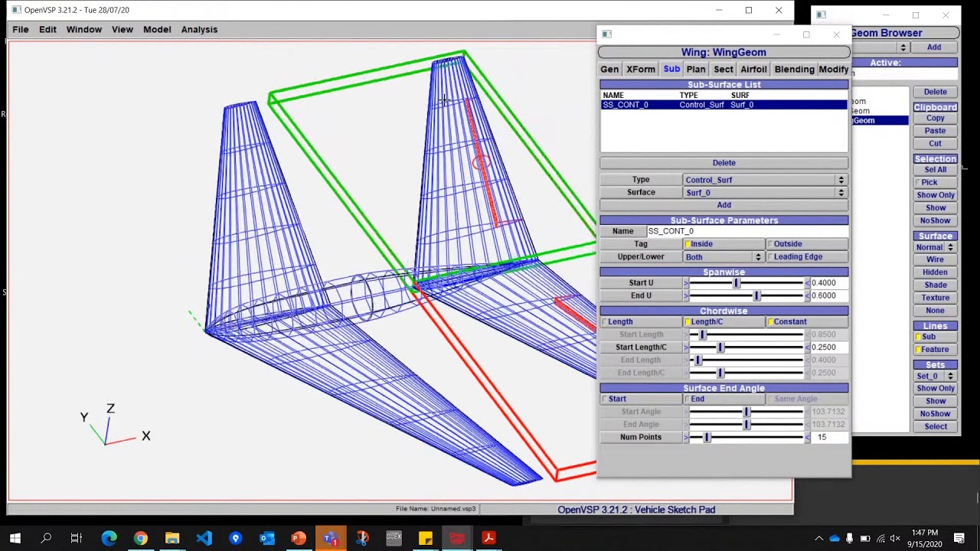Screen dimensions: 980x551
Task: Open Adobe Acrobat from the taskbar
Action: [x=488, y=538]
